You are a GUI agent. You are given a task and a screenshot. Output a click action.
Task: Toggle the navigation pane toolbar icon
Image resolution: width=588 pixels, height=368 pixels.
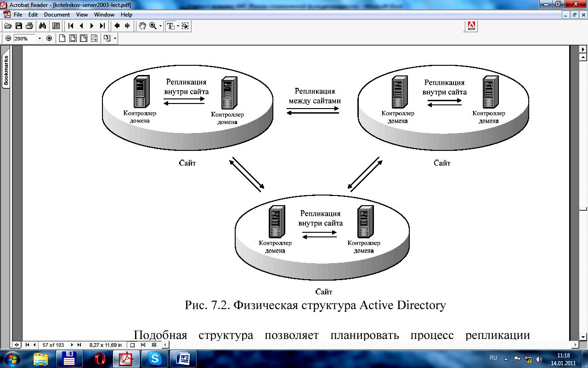click(56, 26)
